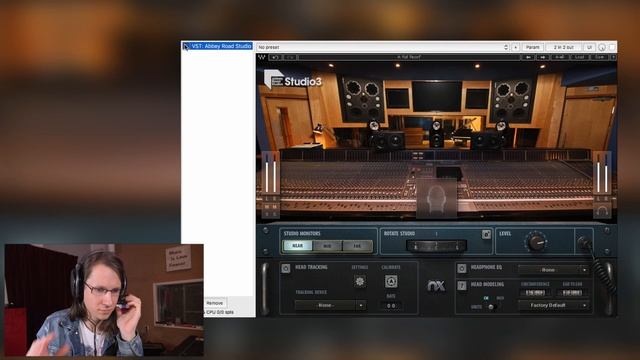The height and width of the screenshot is (360, 640).
Task: Open Waves help question mark icon
Action: [x=613, y=58]
